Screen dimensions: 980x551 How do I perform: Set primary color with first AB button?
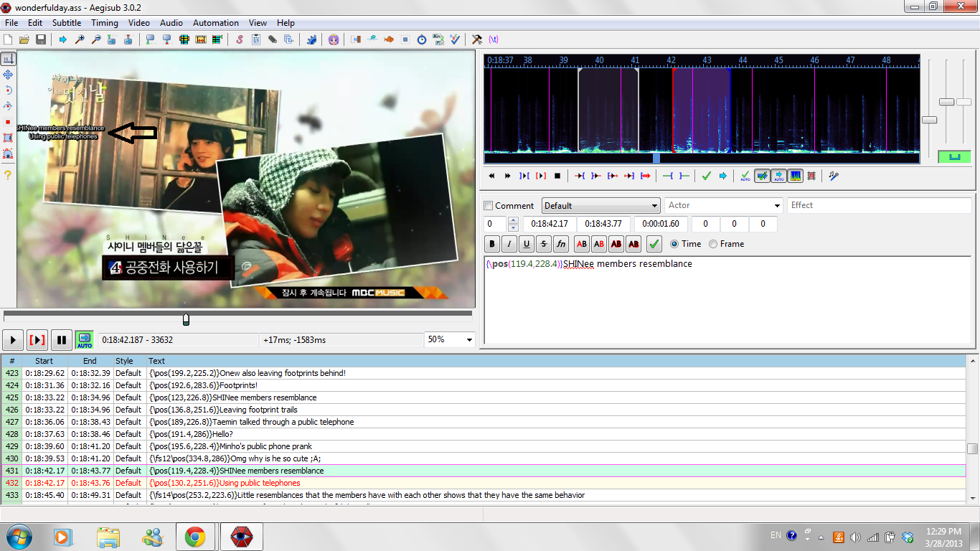click(582, 245)
